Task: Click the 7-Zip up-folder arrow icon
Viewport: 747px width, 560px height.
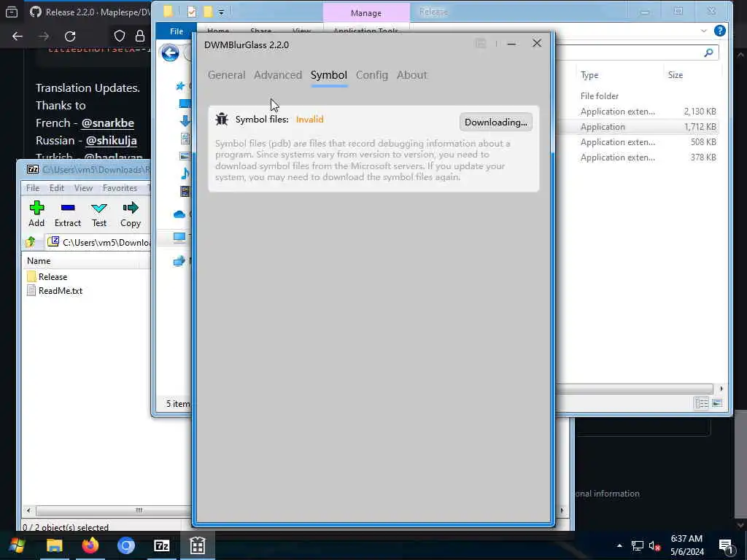Action: 31,242
